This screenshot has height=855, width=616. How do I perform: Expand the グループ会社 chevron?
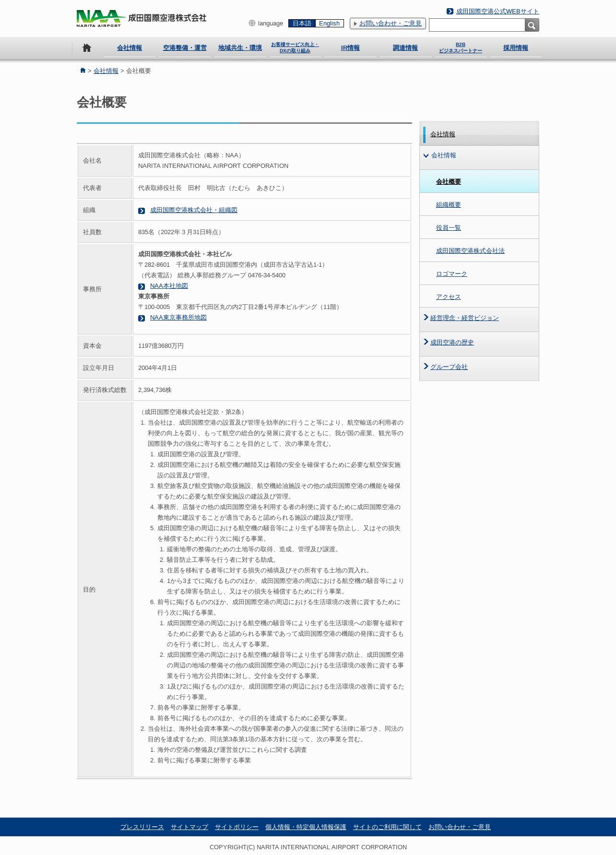(426, 366)
